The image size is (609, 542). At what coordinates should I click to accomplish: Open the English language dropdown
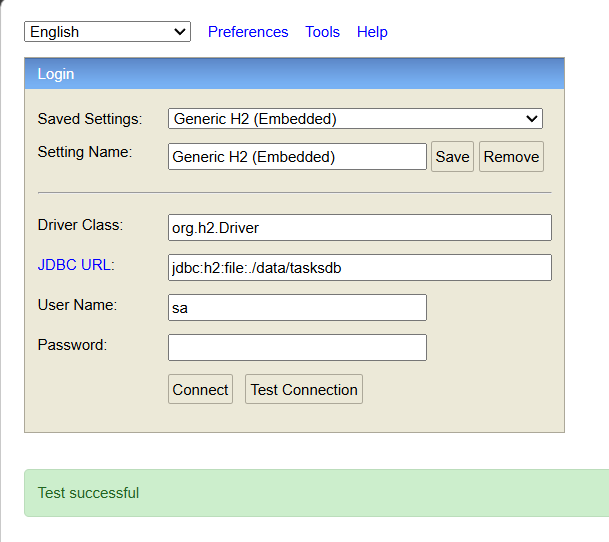click(x=107, y=32)
